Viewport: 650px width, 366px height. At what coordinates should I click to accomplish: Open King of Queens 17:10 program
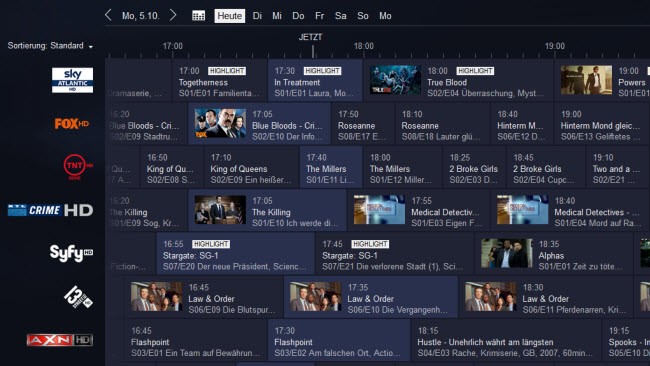tap(252, 167)
